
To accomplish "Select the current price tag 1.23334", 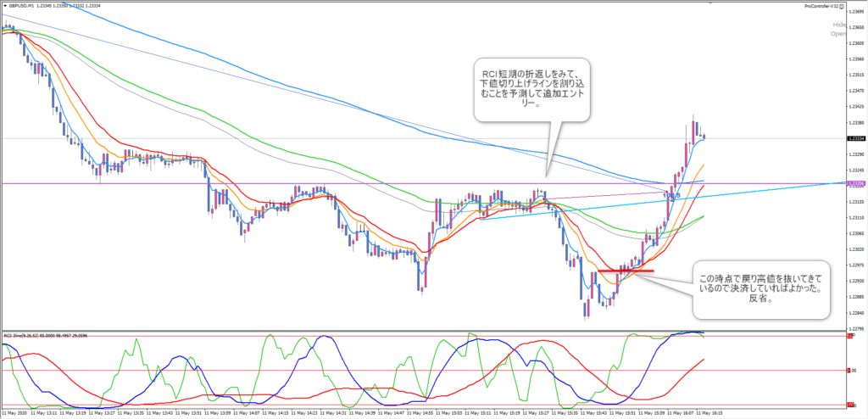I will click(856, 138).
